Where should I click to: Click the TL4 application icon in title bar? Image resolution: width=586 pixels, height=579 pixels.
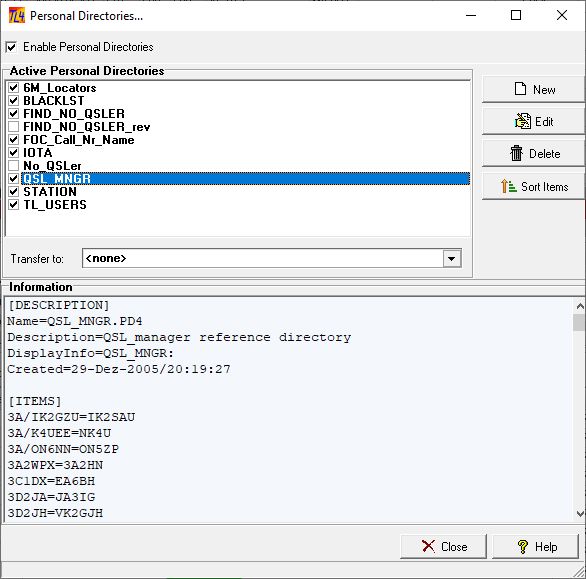pos(16,16)
